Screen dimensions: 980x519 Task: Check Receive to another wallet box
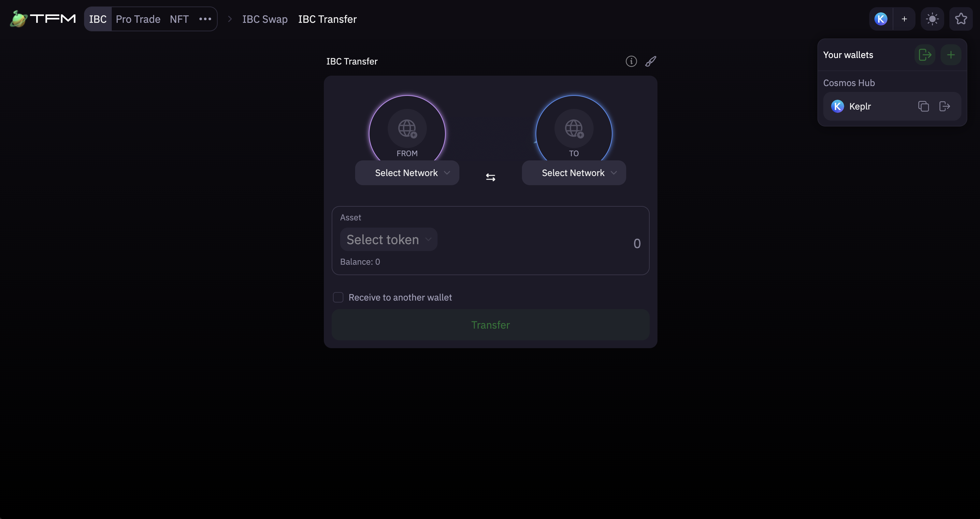pos(338,297)
